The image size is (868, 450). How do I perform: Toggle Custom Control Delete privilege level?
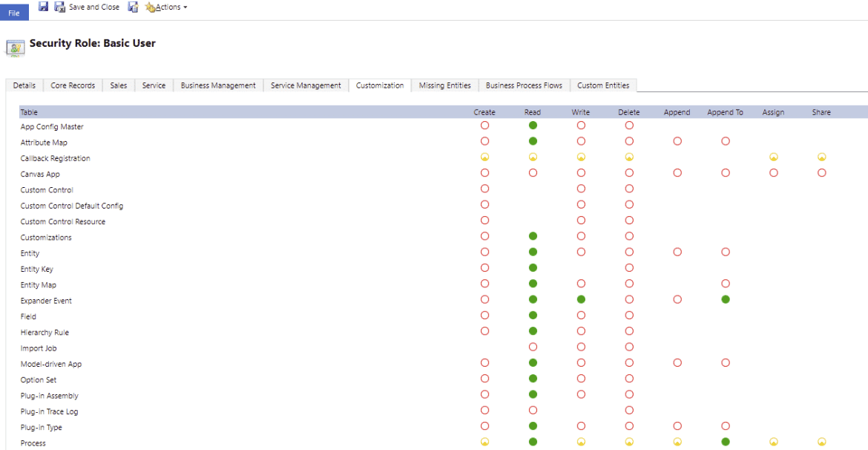(629, 189)
